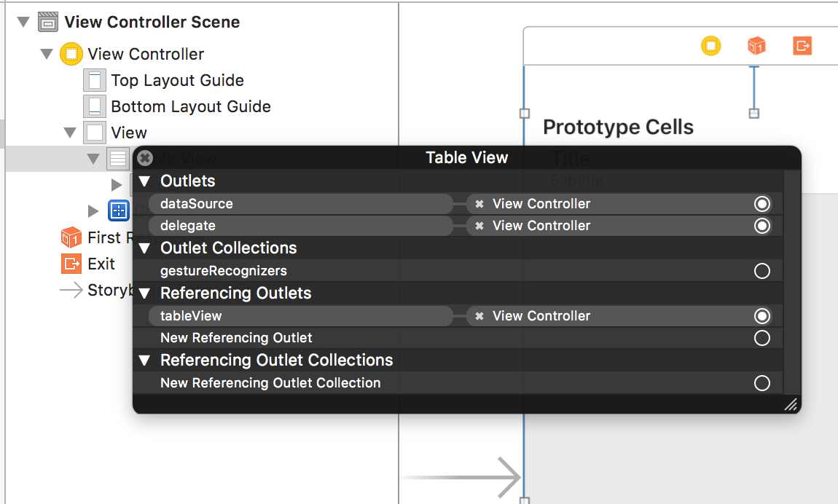Click the blue constraints icon in outline
The height and width of the screenshot is (504, 838).
(x=118, y=211)
